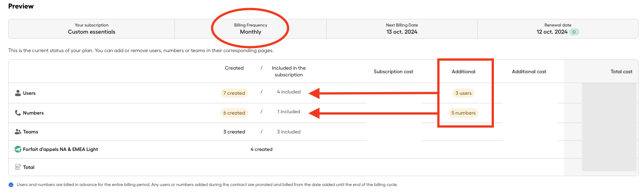Image resolution: width=644 pixels, height=195 pixels.
Task: Open the Billing Frequency Monthly cell
Action: click(x=250, y=29)
